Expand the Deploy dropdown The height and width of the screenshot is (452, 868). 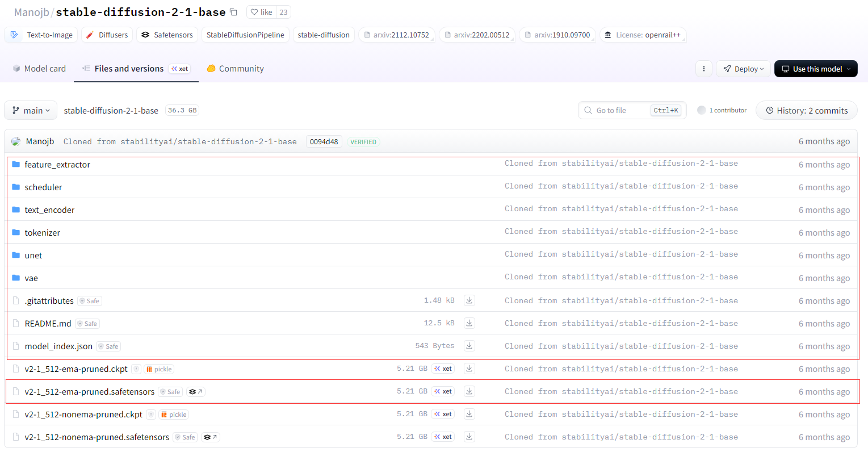[743, 69]
